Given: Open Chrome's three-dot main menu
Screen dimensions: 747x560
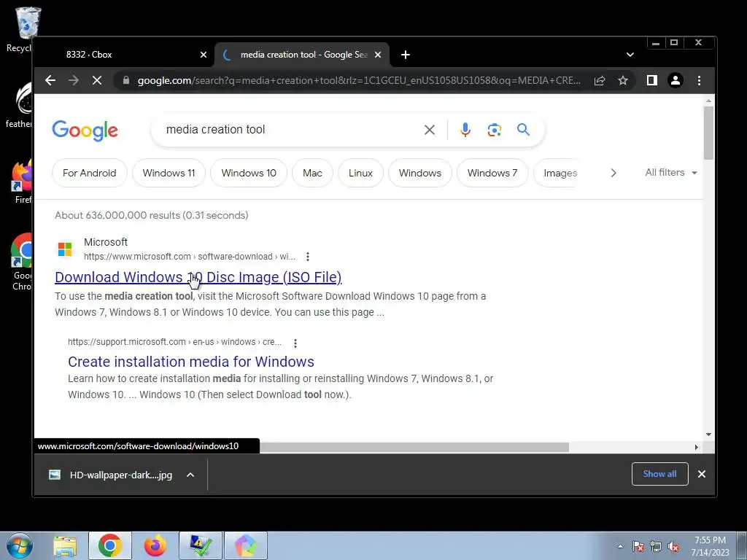Looking at the screenshot, I should 699,80.
